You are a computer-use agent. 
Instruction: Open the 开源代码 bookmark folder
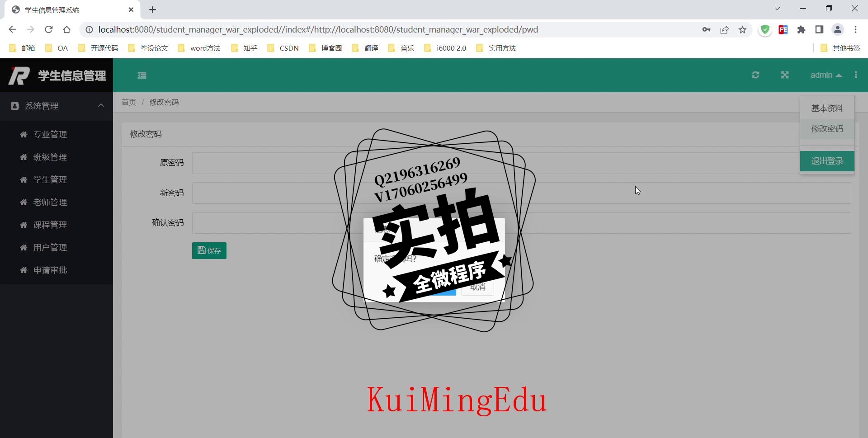click(98, 48)
